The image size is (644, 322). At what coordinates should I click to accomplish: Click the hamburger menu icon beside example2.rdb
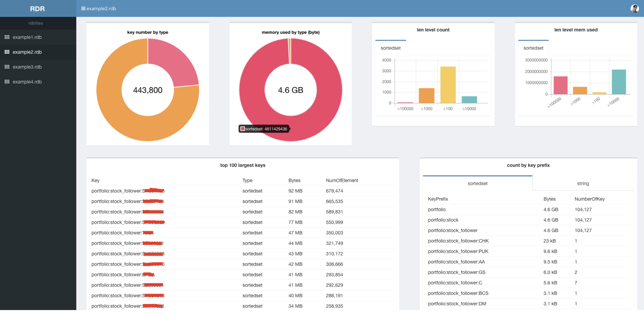pos(83,8)
